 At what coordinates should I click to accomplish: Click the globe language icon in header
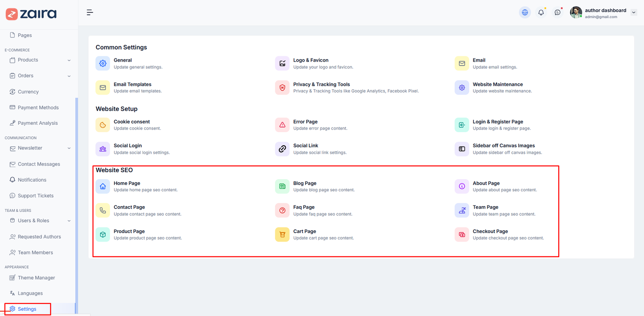525,12
